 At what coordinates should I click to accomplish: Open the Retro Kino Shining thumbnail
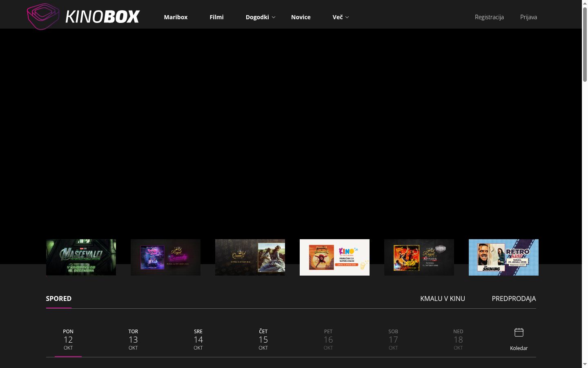[x=503, y=257]
